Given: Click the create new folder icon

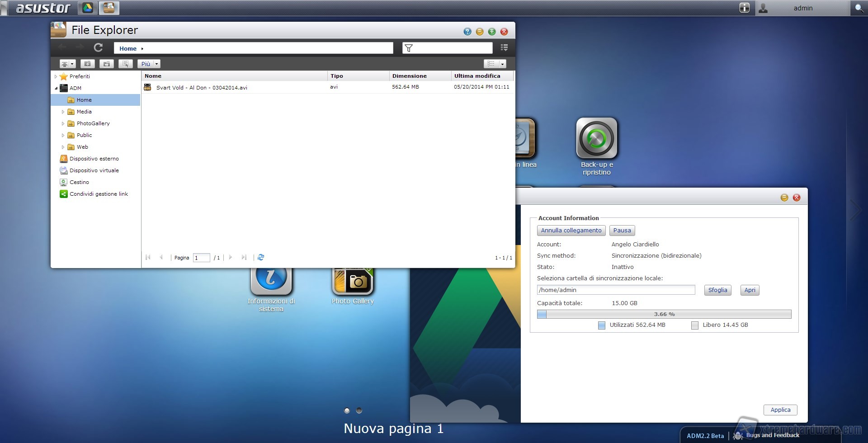Looking at the screenshot, I should (87, 64).
